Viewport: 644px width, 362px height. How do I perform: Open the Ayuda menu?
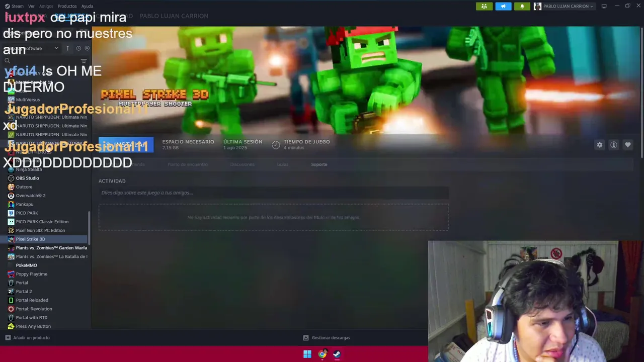click(88, 6)
